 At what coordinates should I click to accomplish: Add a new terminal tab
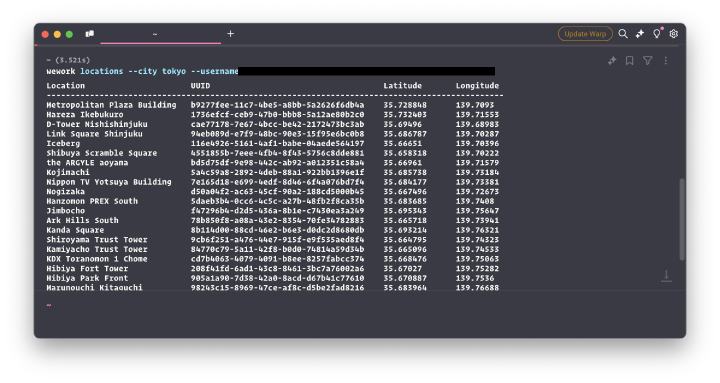(x=231, y=34)
